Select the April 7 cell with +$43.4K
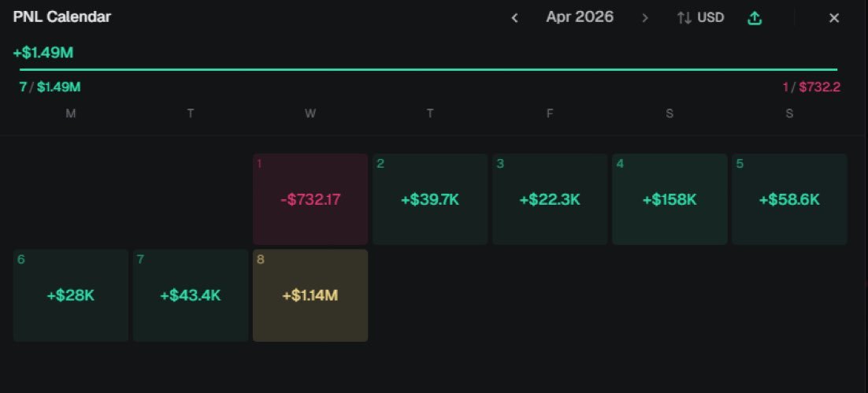Viewport: 868px width, 393px height. click(191, 295)
